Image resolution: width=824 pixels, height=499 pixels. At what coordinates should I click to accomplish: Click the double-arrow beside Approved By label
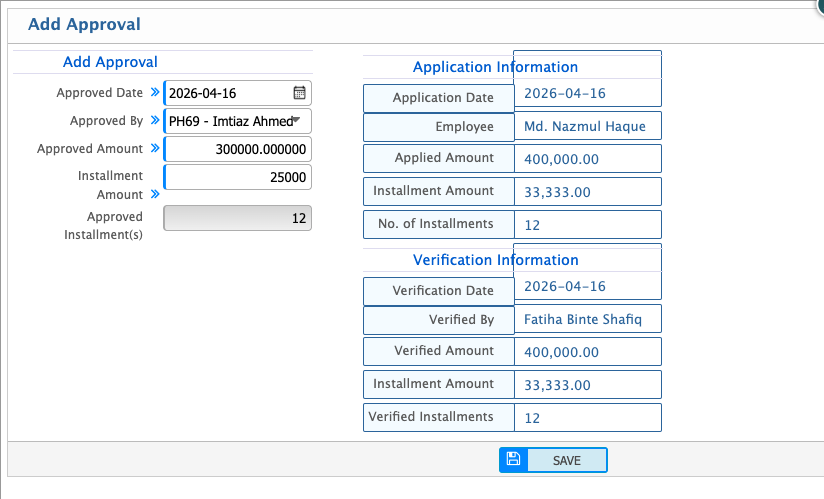(x=155, y=121)
